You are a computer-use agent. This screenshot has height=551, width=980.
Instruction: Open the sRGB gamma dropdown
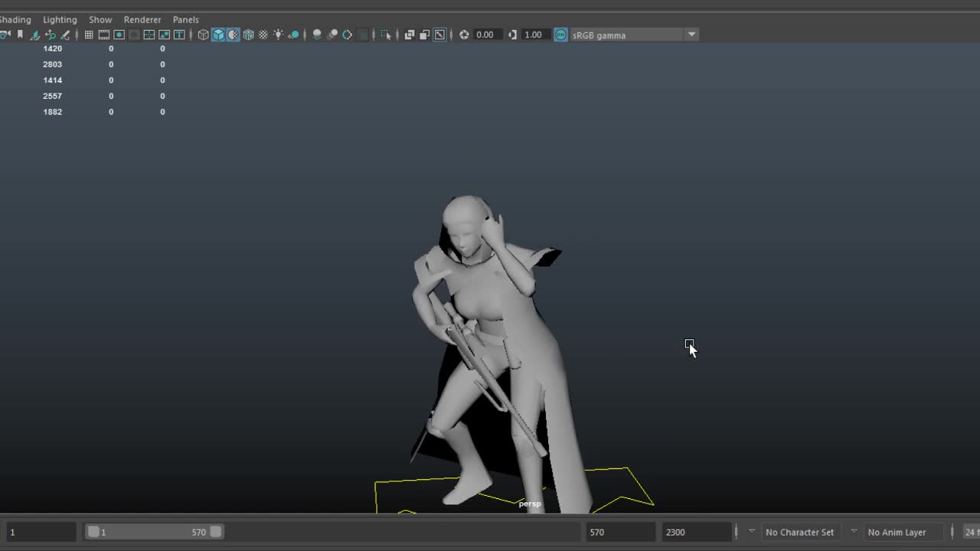[x=691, y=34]
